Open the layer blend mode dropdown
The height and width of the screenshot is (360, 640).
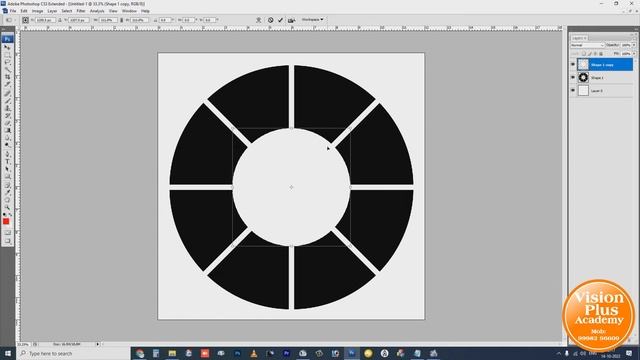[x=587, y=45]
